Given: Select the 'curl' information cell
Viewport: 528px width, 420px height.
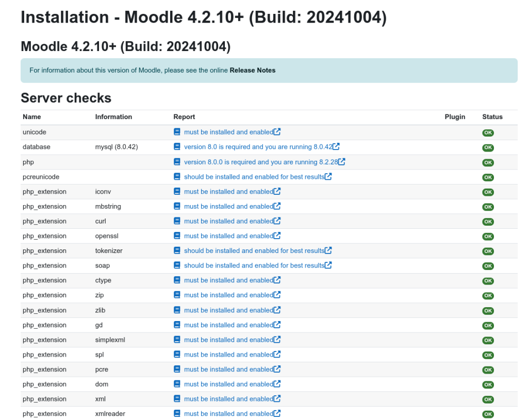Looking at the screenshot, I should (x=101, y=222).
